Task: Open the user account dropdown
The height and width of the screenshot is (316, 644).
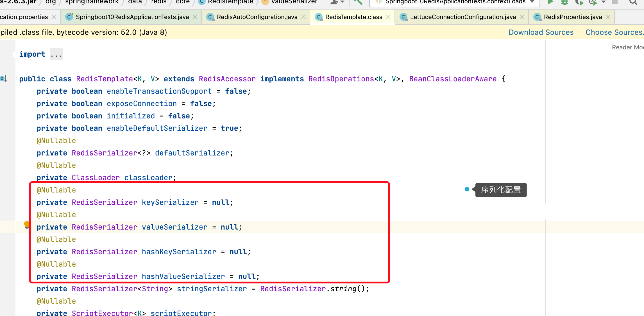Action: [x=337, y=2]
